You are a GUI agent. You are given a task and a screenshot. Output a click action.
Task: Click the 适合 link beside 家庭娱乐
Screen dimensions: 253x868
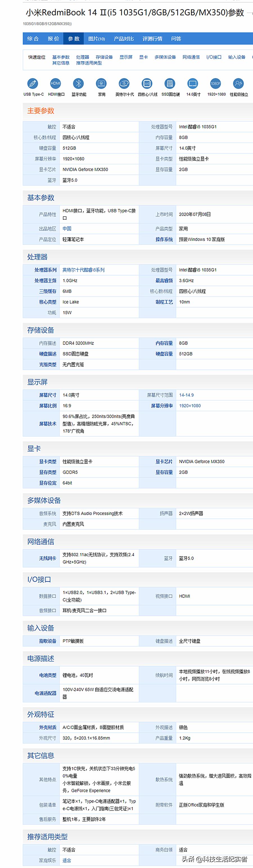tap(67, 860)
